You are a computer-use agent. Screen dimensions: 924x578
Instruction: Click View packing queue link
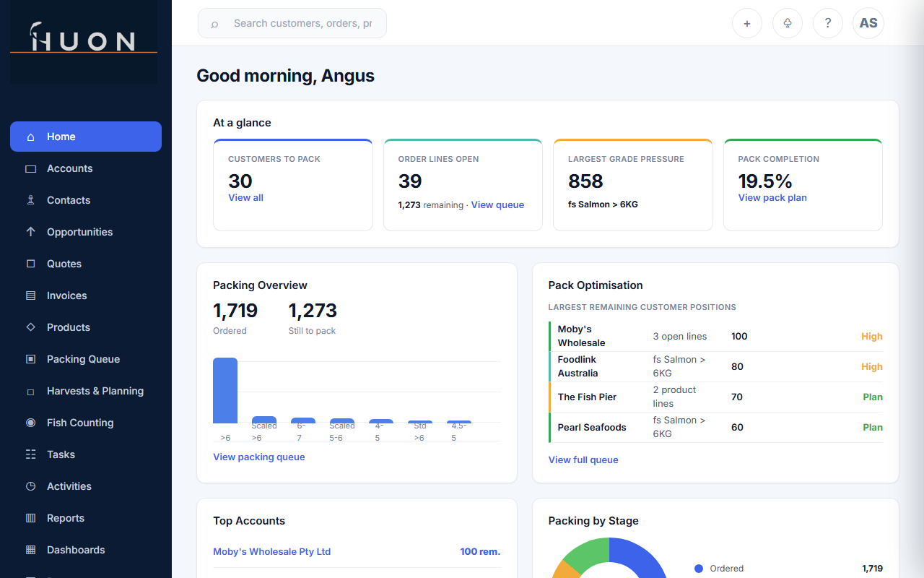[258, 457]
